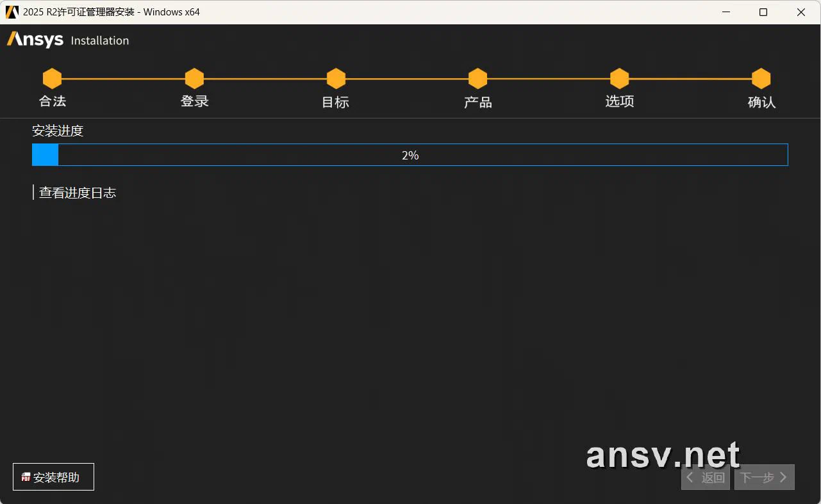Click the Ansys app icon in title bar

point(12,12)
